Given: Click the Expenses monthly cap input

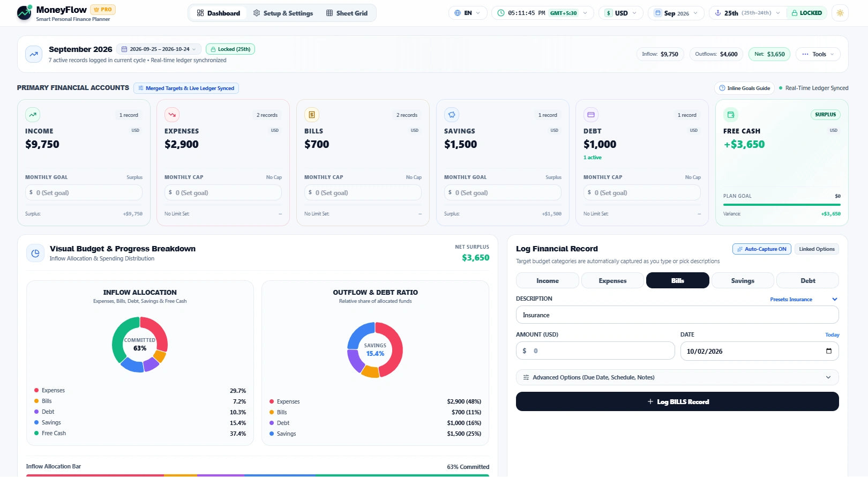Looking at the screenshot, I should click(223, 192).
